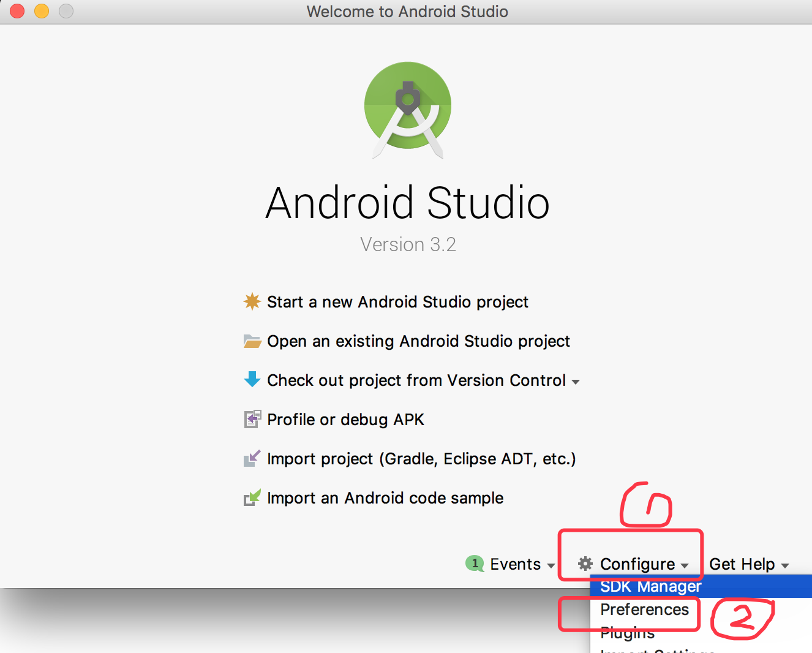Click the green Events notification badge
This screenshot has width=812, height=653.
click(x=475, y=564)
